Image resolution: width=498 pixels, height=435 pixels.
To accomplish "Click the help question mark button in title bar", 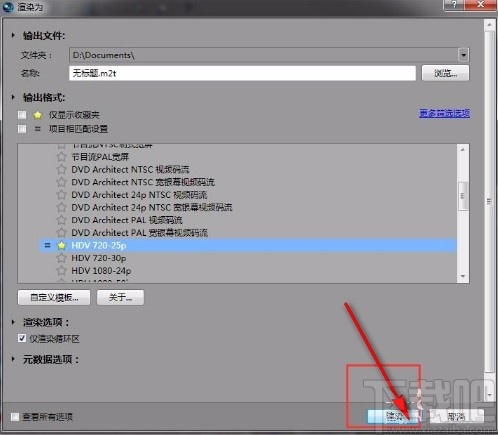I will point(454,5).
